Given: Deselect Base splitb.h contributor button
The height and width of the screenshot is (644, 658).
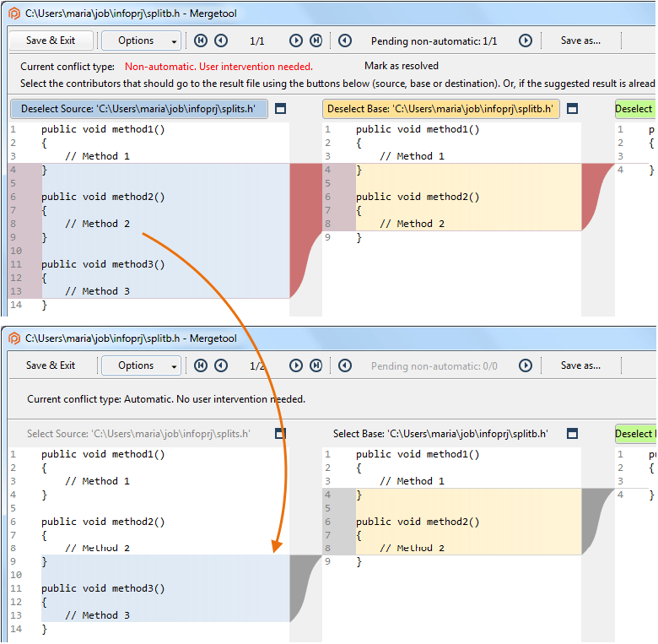Looking at the screenshot, I should (x=440, y=109).
